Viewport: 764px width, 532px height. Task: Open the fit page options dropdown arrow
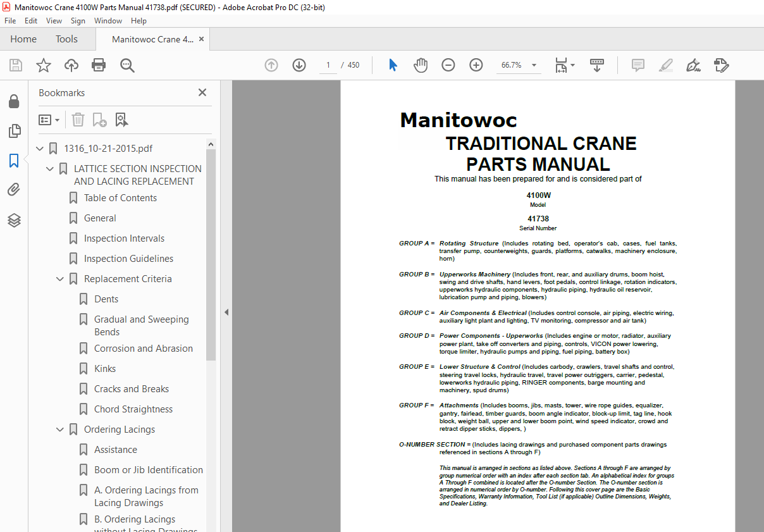point(572,65)
